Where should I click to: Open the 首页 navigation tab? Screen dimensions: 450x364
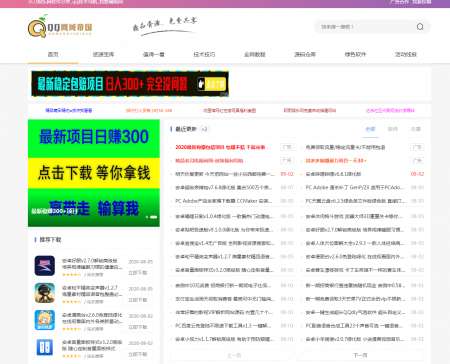pos(53,54)
